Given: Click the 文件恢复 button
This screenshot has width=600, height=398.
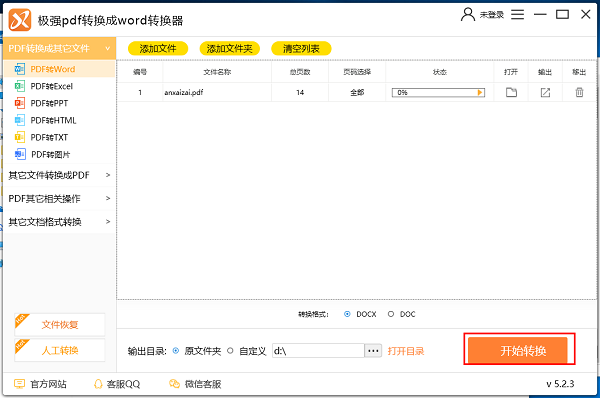Looking at the screenshot, I should click(60, 325).
